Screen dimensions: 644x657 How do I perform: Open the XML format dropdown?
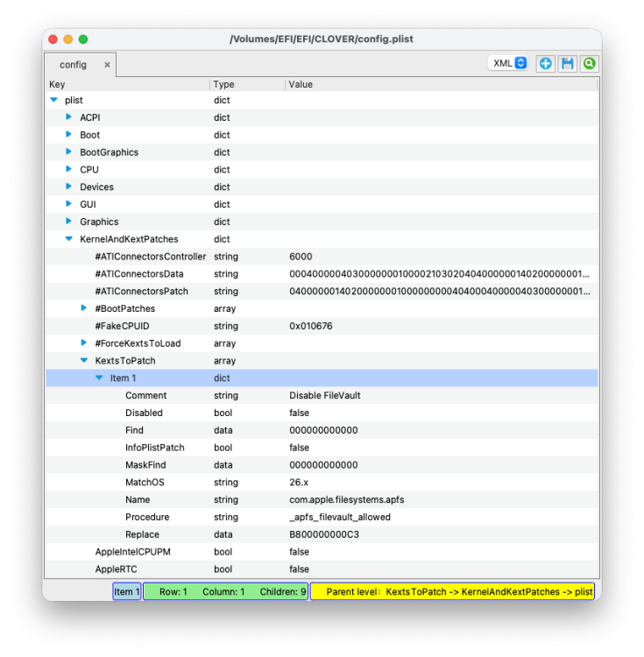pyautogui.click(x=508, y=63)
